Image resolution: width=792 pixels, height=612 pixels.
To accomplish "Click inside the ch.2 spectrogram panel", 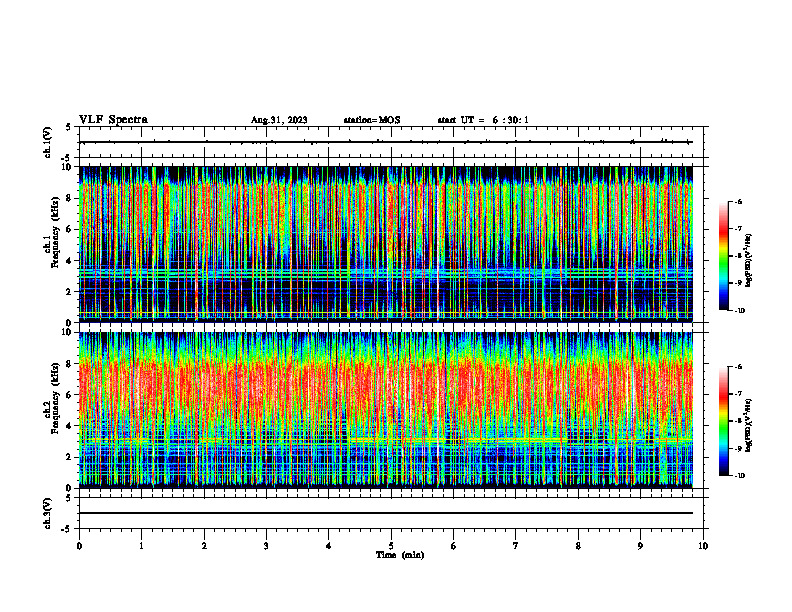I will 385,410.
